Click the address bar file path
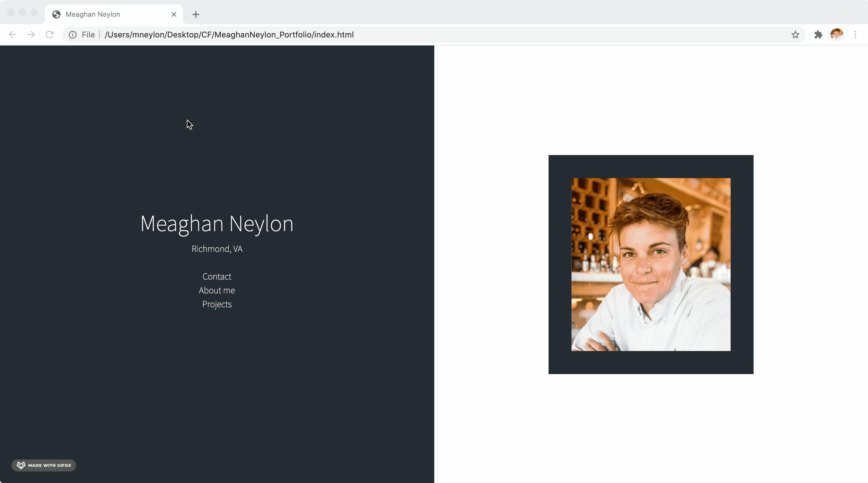 click(229, 35)
